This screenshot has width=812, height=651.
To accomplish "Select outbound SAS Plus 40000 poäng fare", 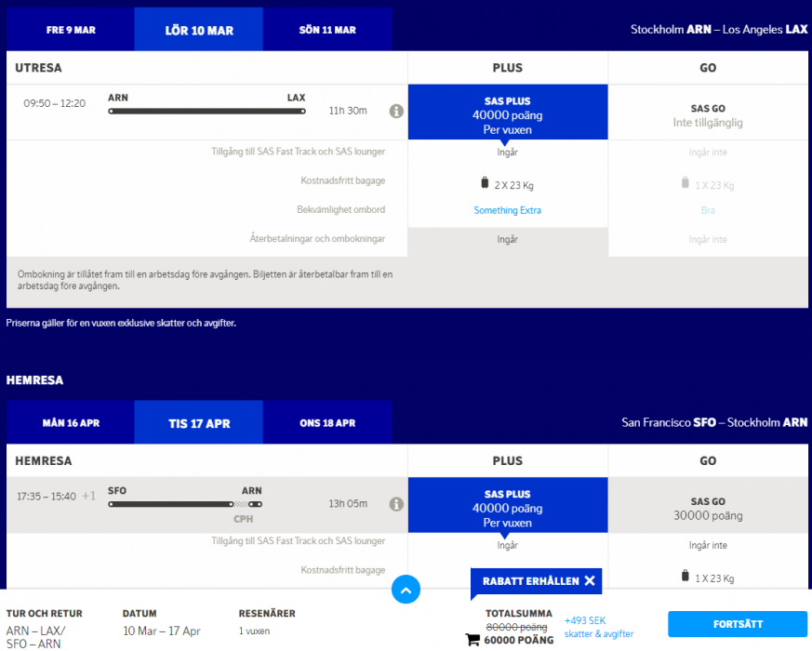I will point(508,114).
